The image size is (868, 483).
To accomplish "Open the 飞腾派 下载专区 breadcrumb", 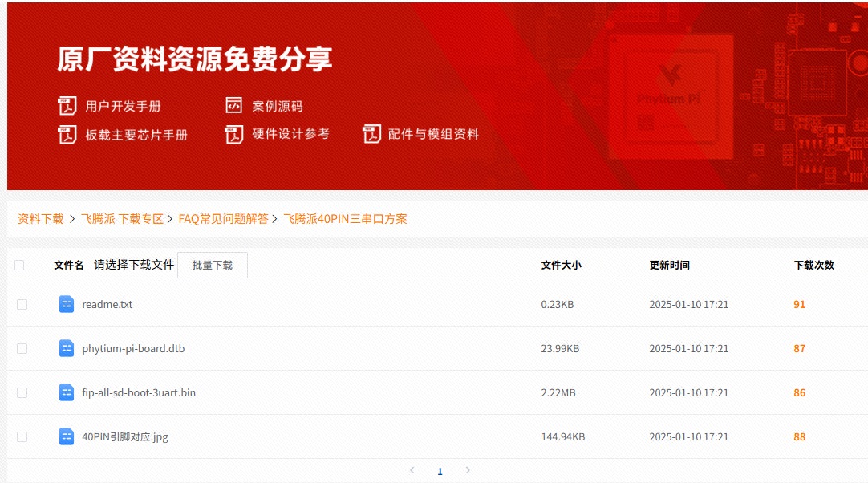I will (x=123, y=219).
